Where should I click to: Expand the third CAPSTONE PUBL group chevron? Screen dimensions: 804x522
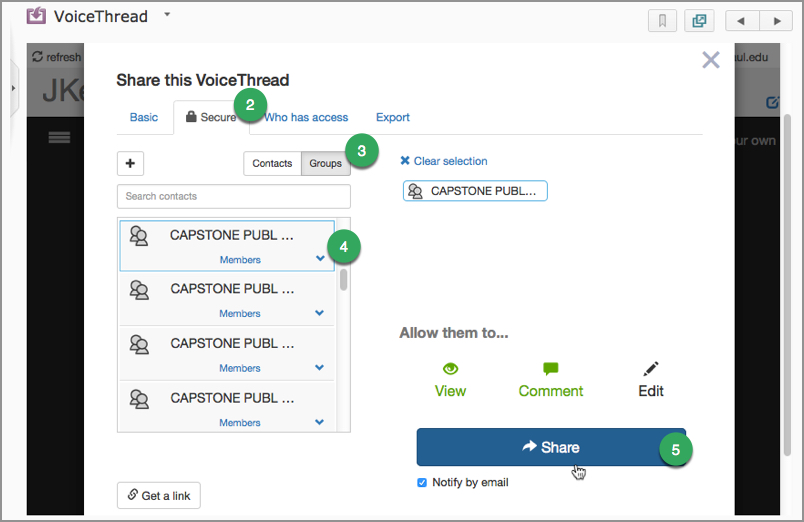pyautogui.click(x=319, y=368)
